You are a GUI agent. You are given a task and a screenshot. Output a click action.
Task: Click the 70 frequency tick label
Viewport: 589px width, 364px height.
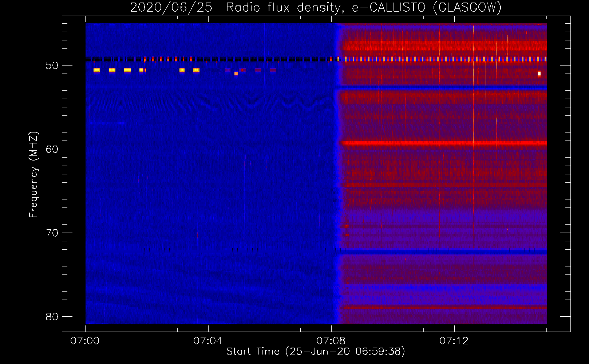tap(52, 233)
